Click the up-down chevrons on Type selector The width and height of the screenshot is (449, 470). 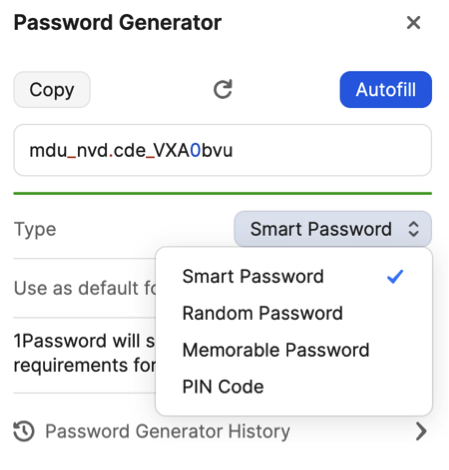413,229
